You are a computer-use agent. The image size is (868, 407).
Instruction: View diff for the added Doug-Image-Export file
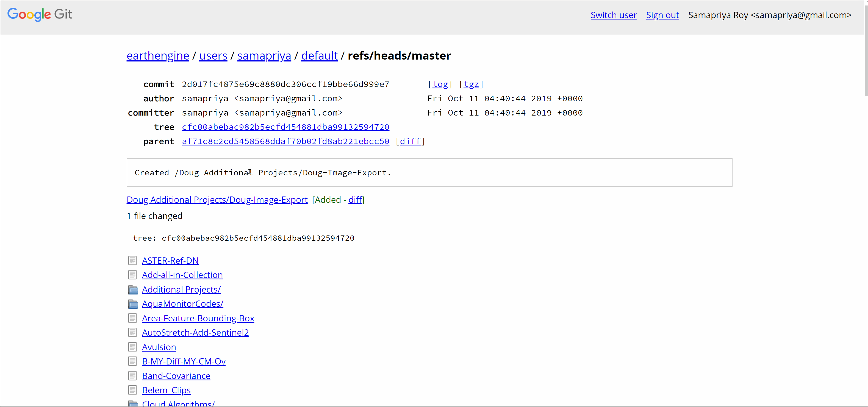tap(355, 200)
